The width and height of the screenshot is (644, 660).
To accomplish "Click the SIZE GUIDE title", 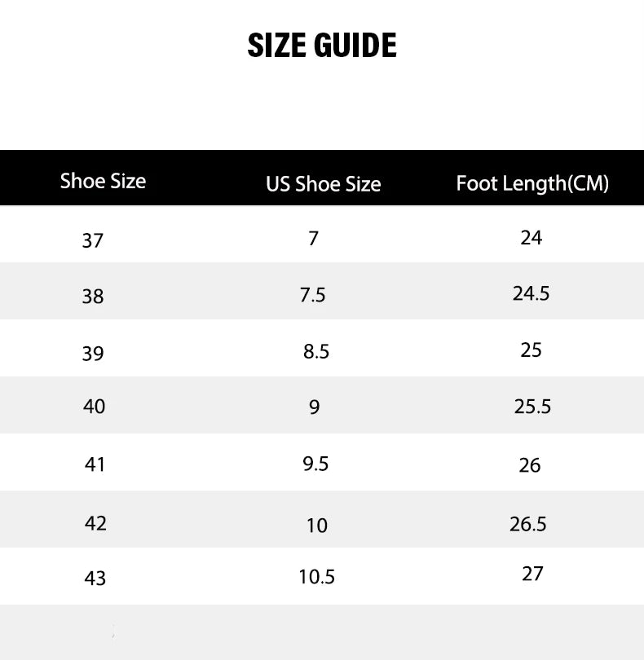I will pyautogui.click(x=322, y=46).
